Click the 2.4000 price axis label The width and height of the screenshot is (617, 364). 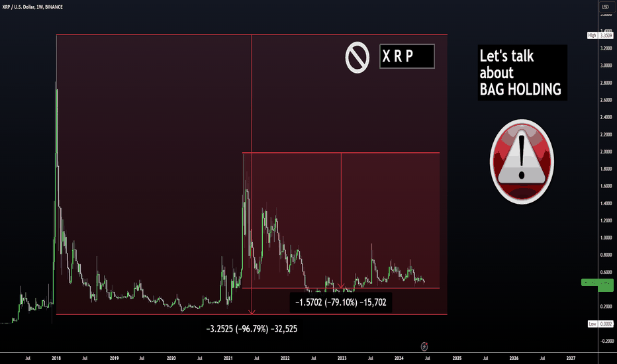point(606,117)
